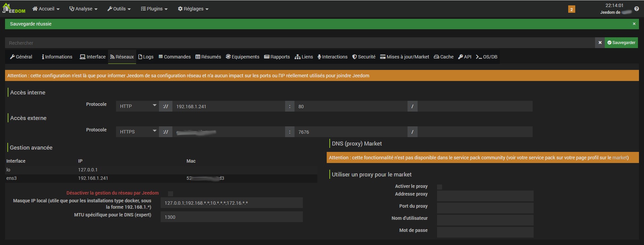Switch to the Logs tab
Screen dimensions: 644x245
tap(146, 57)
